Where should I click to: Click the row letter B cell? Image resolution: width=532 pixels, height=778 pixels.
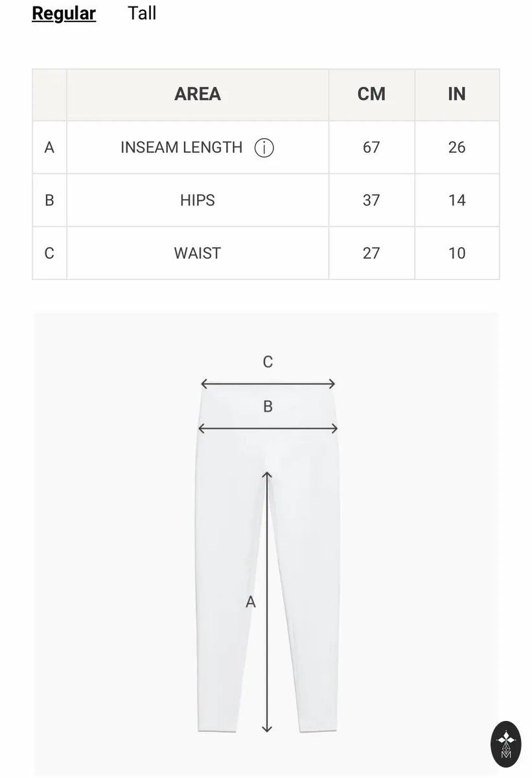[x=49, y=200]
